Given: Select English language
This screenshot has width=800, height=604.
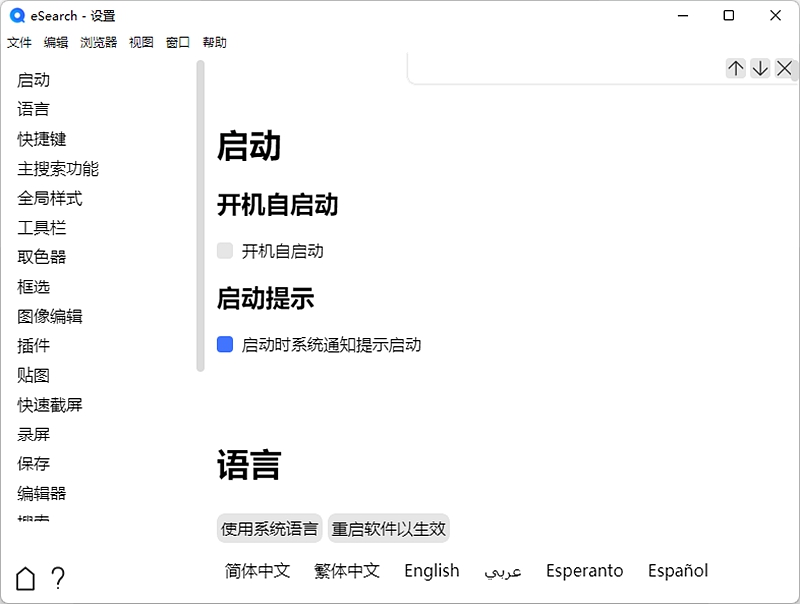Looking at the screenshot, I should point(432,570).
